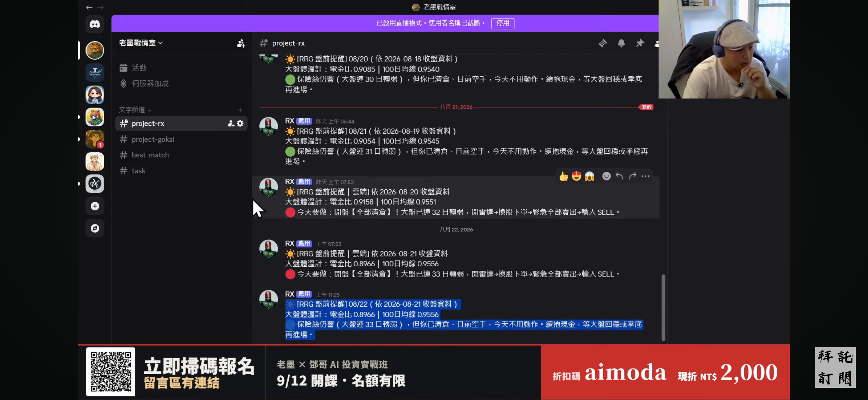
Task: Open 活動 events item
Action: pos(181,68)
